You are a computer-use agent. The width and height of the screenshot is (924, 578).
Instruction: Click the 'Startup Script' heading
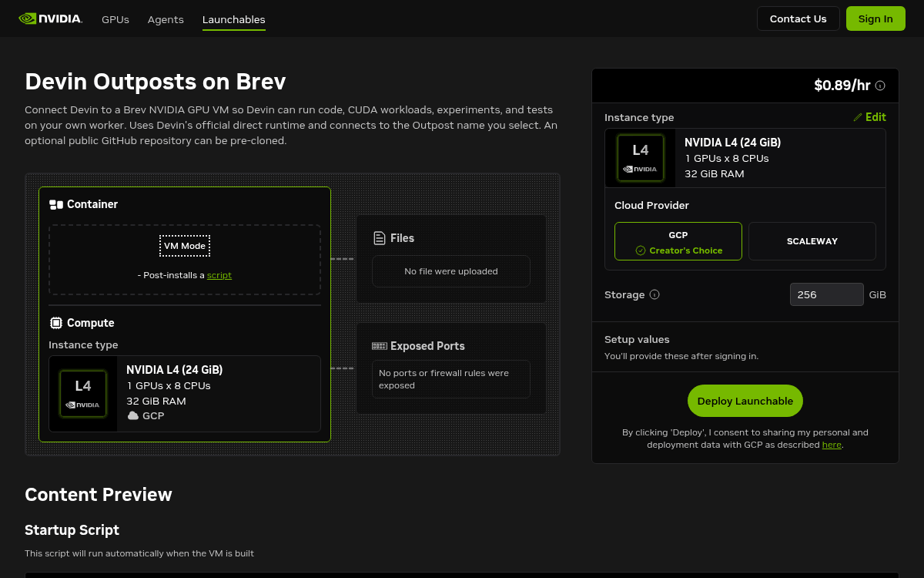[72, 530]
